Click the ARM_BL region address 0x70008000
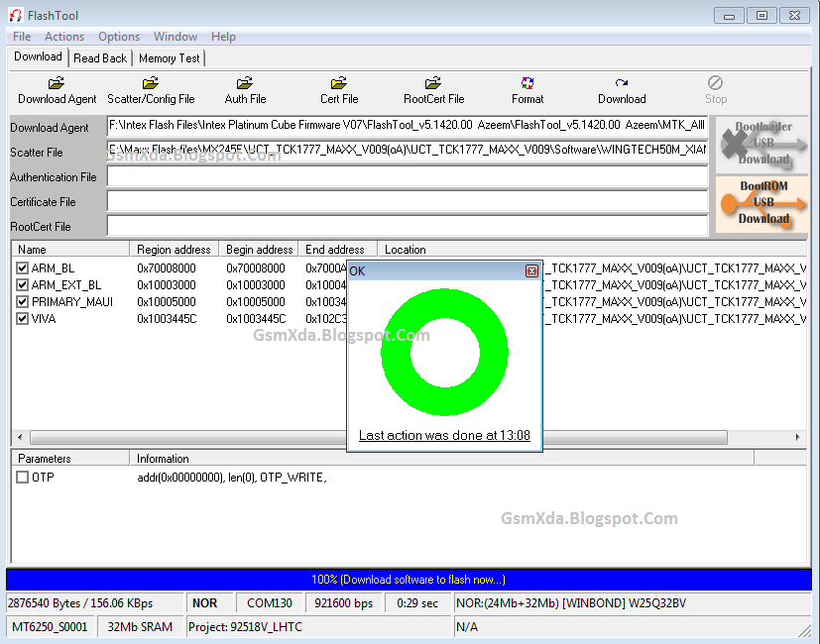 (167, 268)
